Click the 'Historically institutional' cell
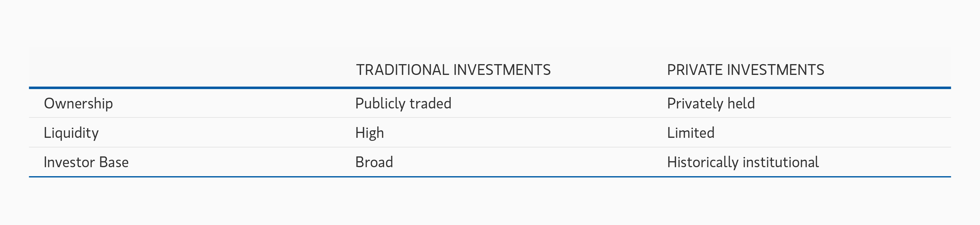Screen dimensions: 980x225 click(743, 162)
